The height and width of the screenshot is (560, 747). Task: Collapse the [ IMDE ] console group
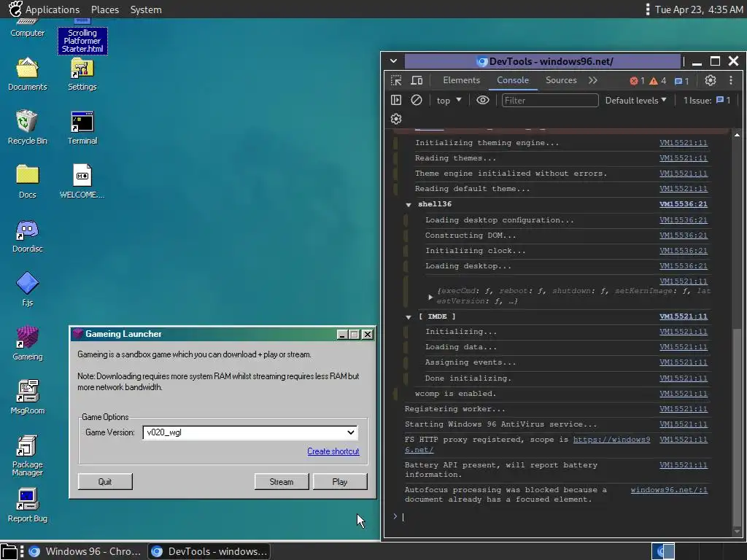pyautogui.click(x=409, y=317)
